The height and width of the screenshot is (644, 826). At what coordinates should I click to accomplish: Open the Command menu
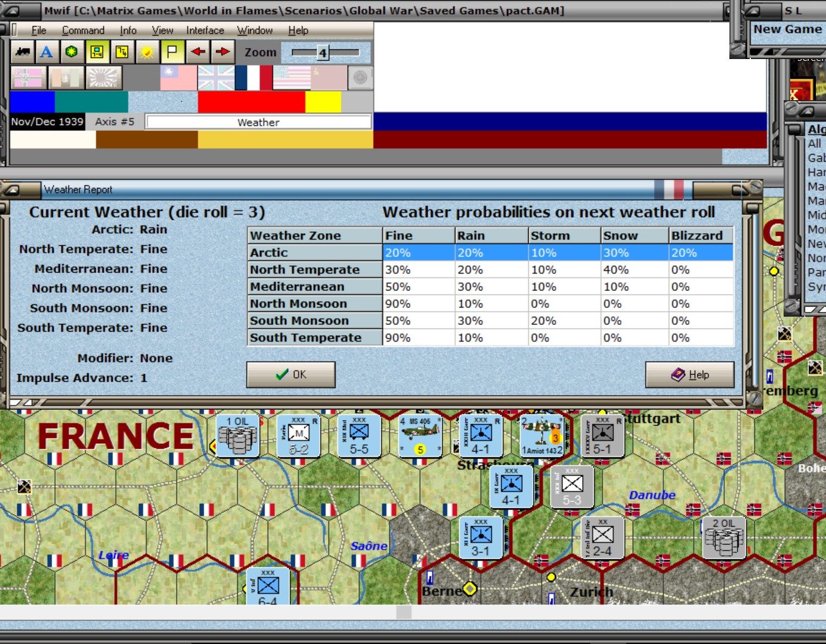point(83,30)
